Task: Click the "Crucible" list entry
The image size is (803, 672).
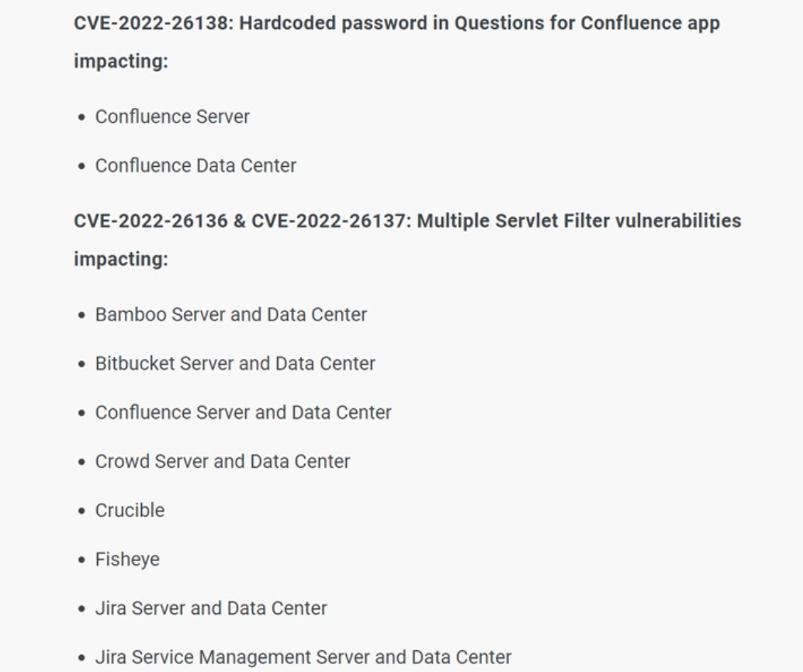Action: click(x=130, y=511)
